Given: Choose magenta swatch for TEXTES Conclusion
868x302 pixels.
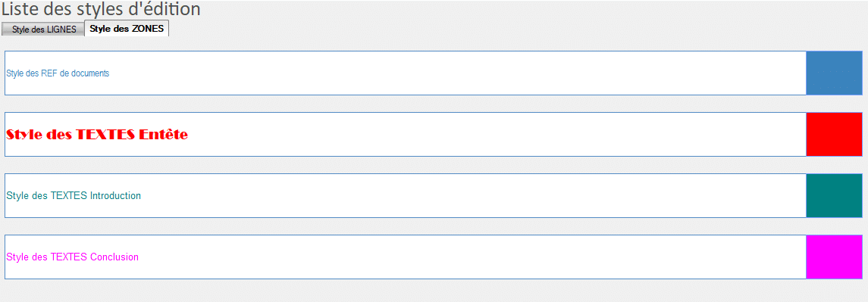Looking at the screenshot, I should (834, 257).
